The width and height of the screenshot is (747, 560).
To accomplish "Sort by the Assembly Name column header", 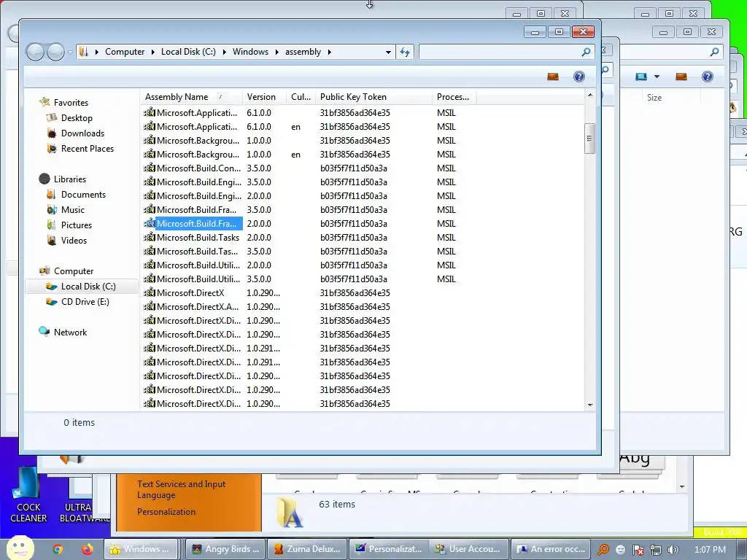I will tap(192, 97).
